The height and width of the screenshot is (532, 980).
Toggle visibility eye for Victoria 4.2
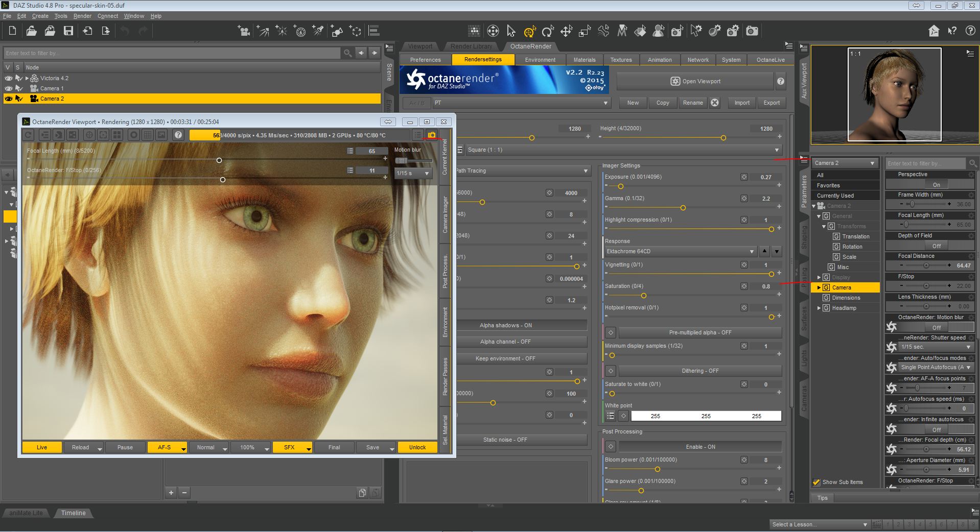click(9, 78)
